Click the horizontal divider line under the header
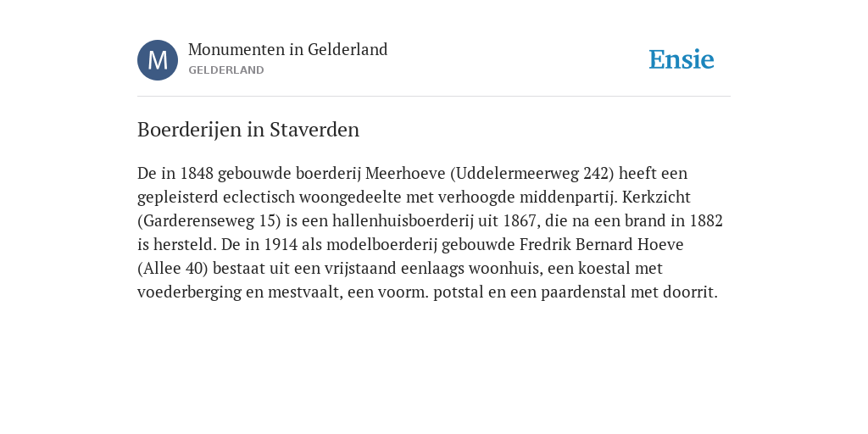 tap(434, 97)
